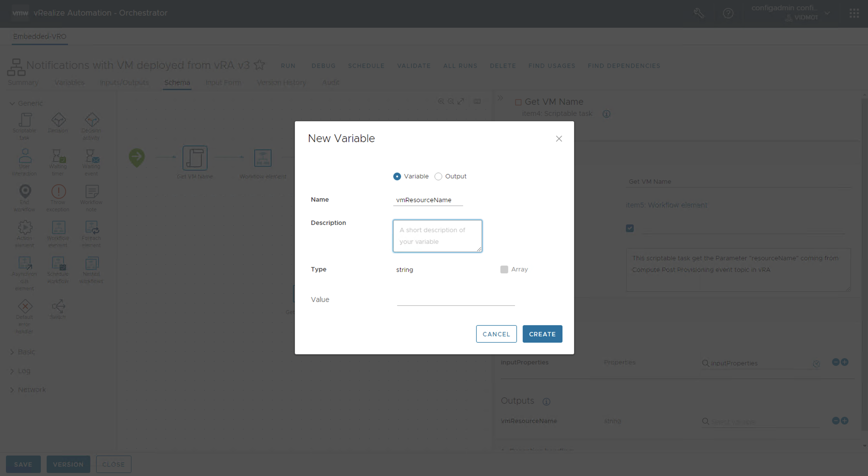Open the help question mark icon

(x=728, y=14)
